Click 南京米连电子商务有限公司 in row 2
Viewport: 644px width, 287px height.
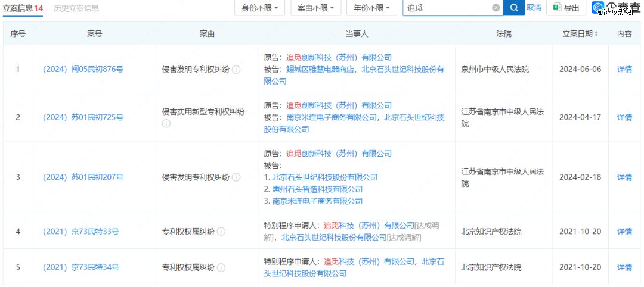click(x=332, y=118)
